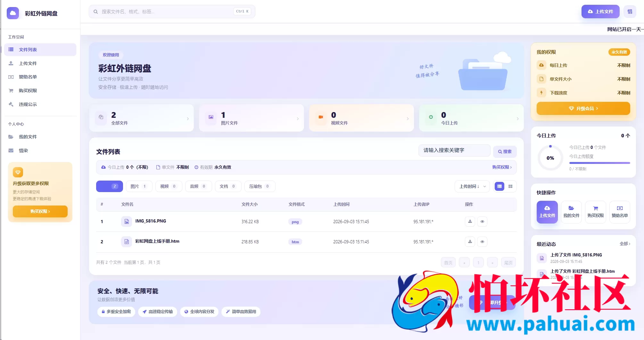The height and width of the screenshot is (340, 644).
Task: Click the image icon on 图片文件 card
Action: click(211, 117)
